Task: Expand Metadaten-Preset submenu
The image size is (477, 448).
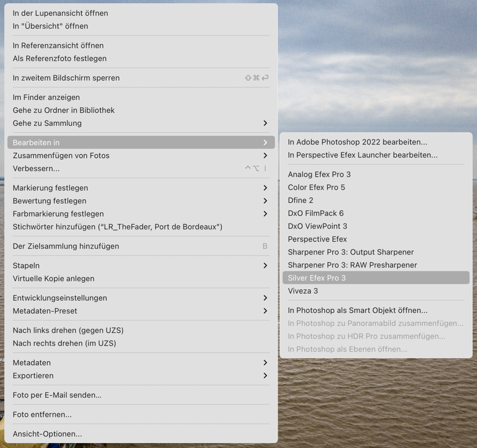Action: tap(141, 311)
